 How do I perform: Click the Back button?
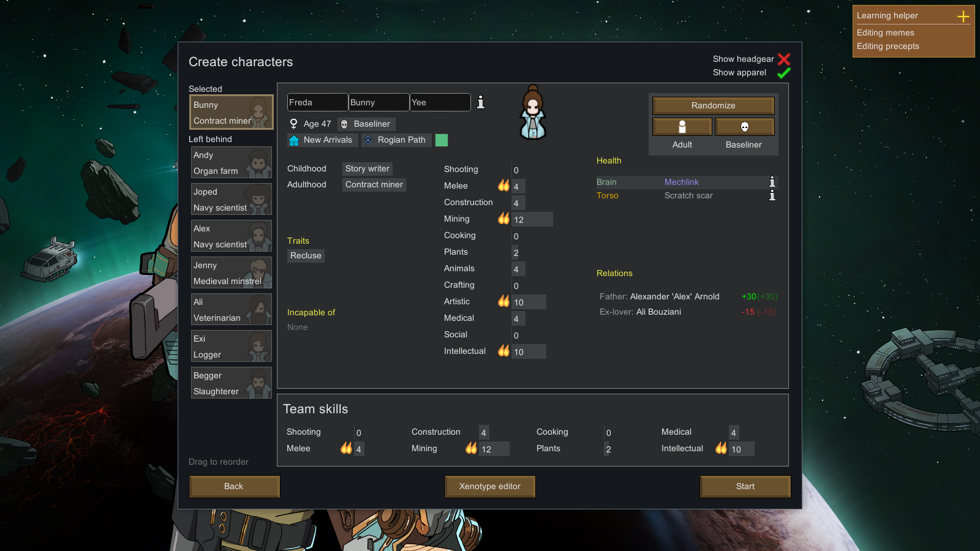pyautogui.click(x=234, y=487)
